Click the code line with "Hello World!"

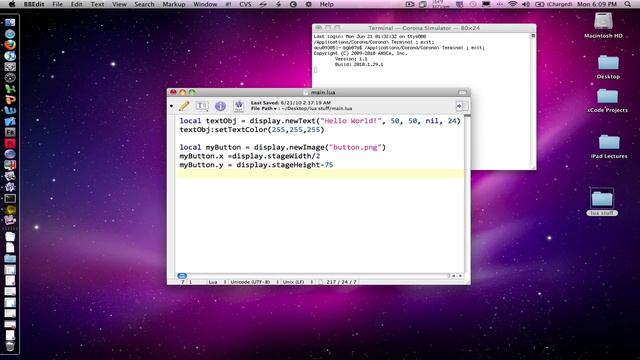[320, 121]
